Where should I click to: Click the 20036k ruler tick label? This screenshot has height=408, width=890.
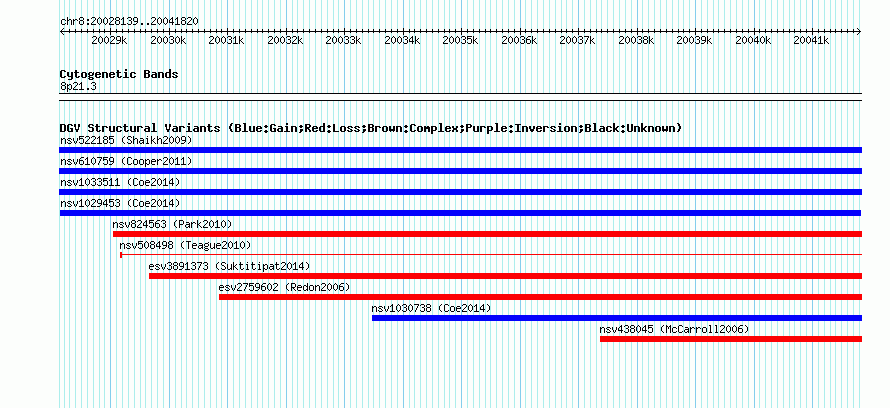(x=519, y=41)
